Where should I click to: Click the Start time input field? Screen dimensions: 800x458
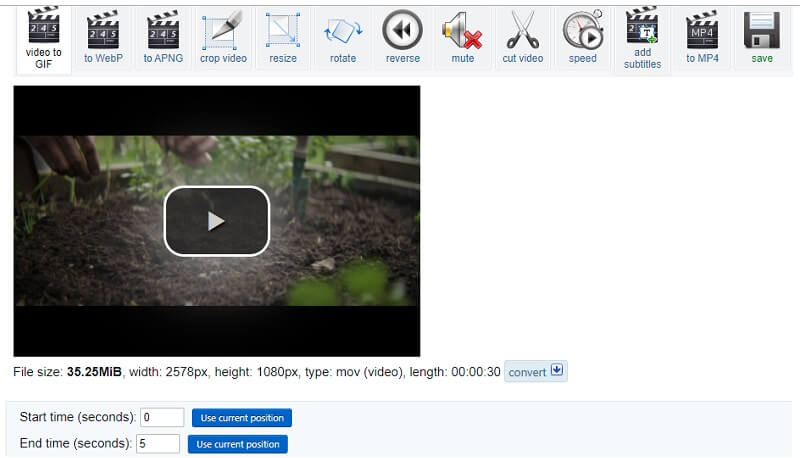(162, 418)
